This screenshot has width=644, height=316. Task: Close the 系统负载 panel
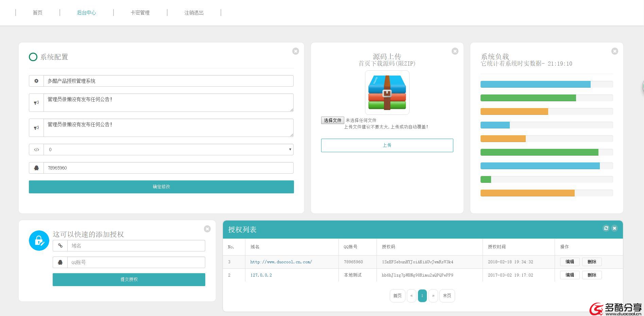615,51
